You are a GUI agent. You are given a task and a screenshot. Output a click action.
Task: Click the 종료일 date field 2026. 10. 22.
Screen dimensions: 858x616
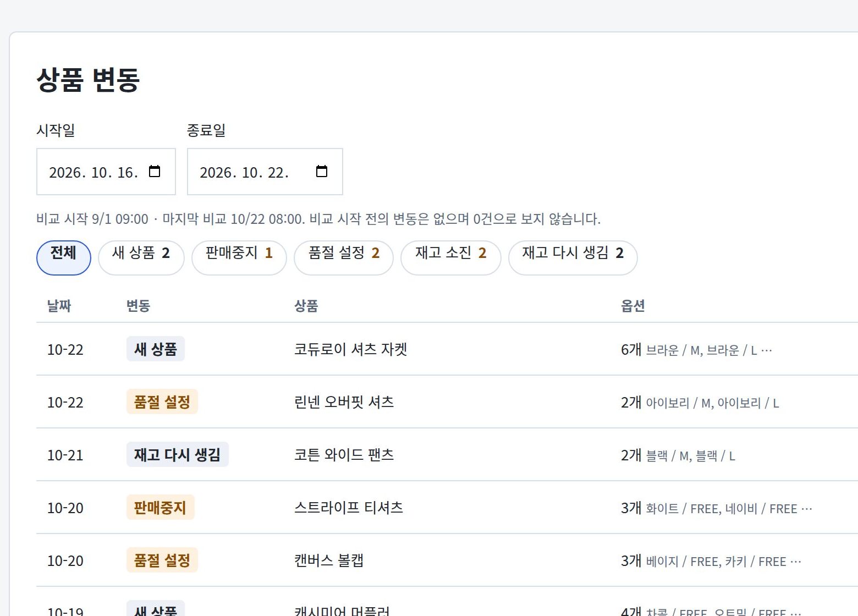(265, 172)
